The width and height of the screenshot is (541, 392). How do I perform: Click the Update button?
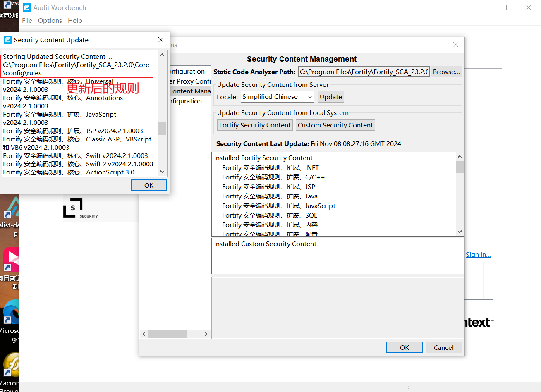click(331, 97)
